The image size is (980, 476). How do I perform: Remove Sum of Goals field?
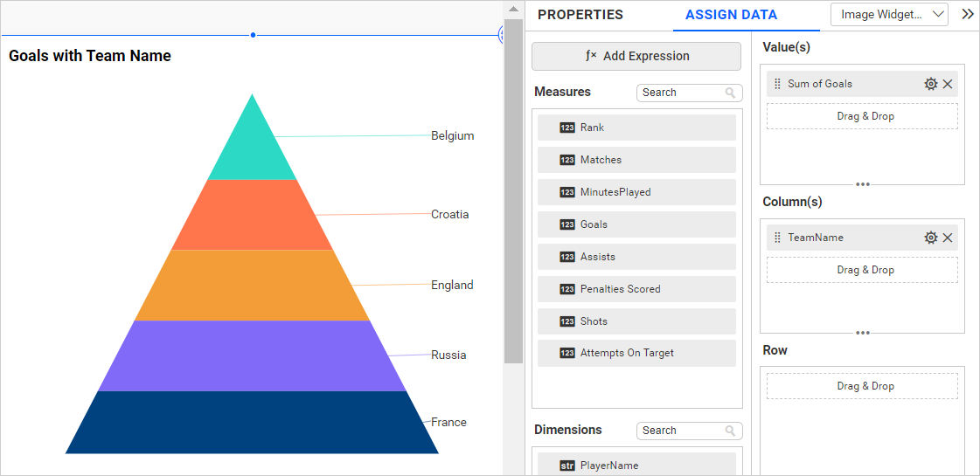tap(948, 84)
